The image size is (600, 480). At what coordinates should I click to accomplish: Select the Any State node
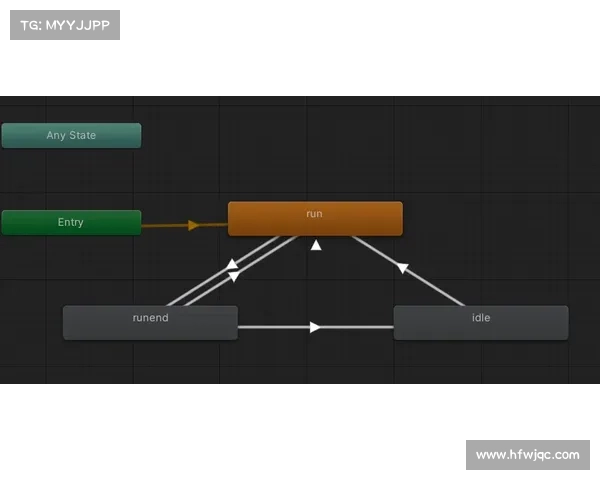[x=71, y=135]
